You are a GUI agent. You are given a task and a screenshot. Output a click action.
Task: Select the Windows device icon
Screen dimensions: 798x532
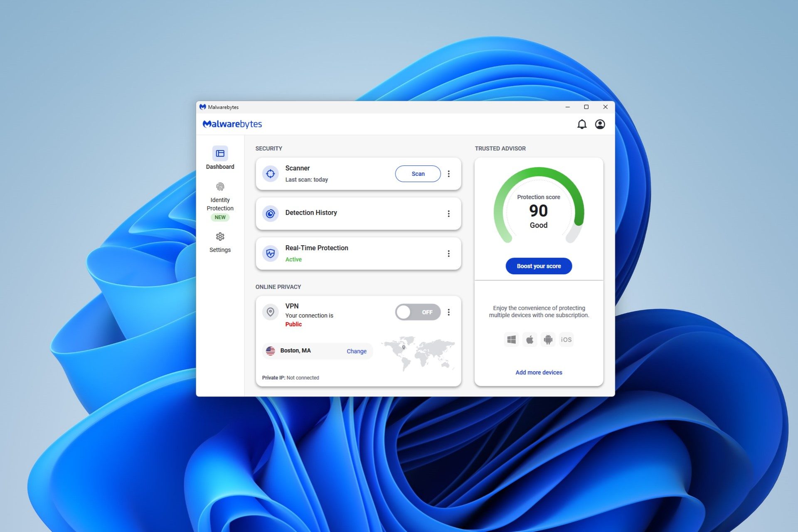[x=512, y=340]
